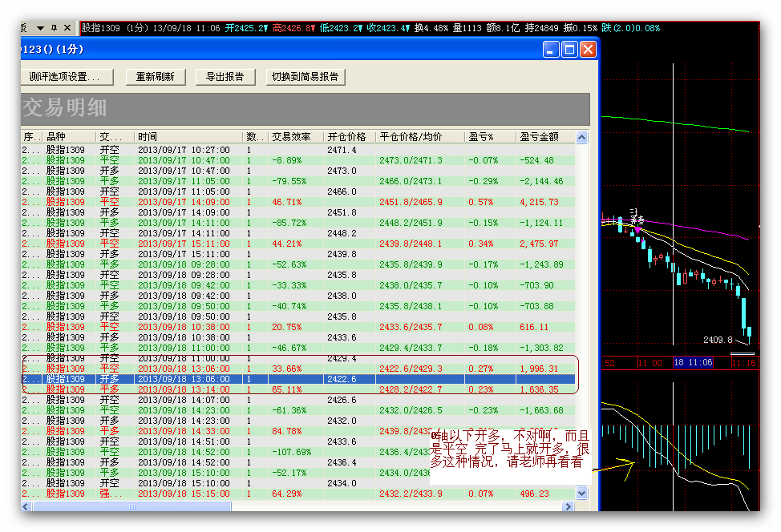Click the 重新刷新 refresh button

pos(155,77)
